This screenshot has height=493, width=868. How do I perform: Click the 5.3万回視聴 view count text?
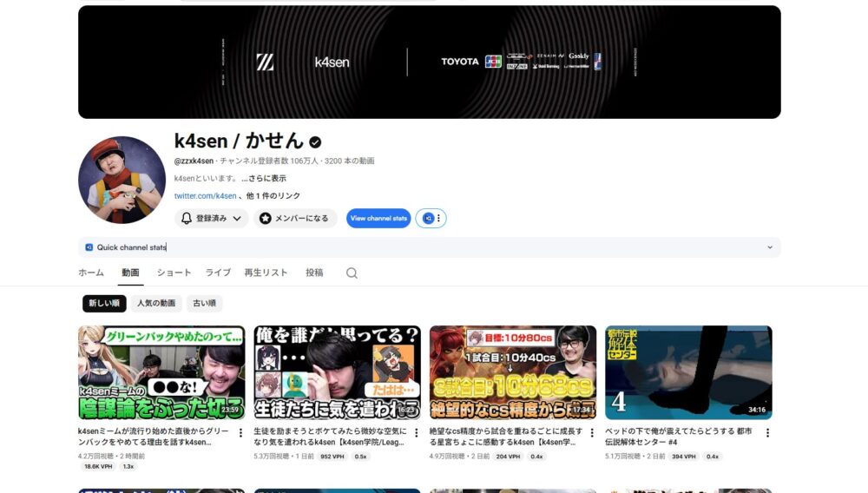(x=271, y=457)
